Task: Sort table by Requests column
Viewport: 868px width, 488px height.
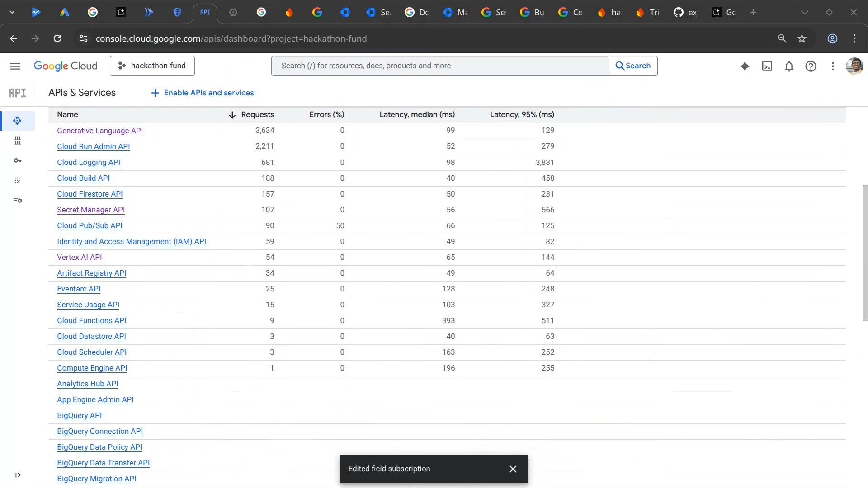Action: (x=257, y=115)
